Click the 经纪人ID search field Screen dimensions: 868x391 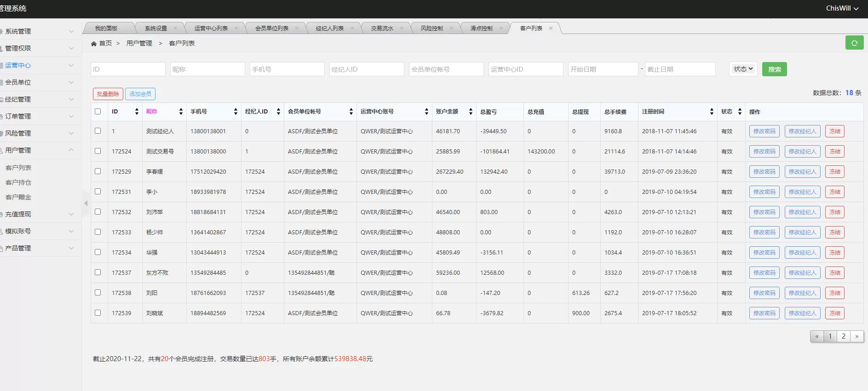(367, 69)
